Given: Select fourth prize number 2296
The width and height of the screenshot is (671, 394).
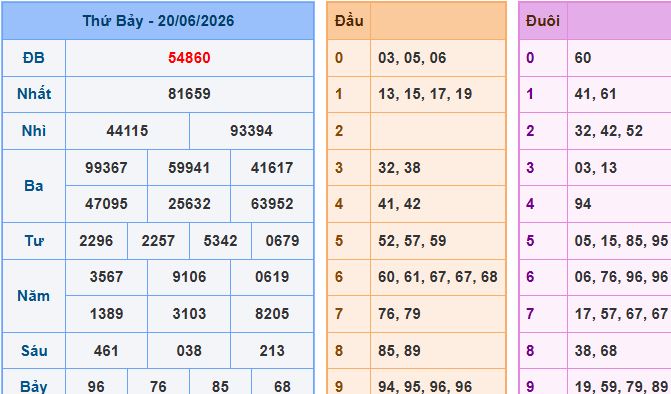Looking at the screenshot, I should click(x=96, y=241).
